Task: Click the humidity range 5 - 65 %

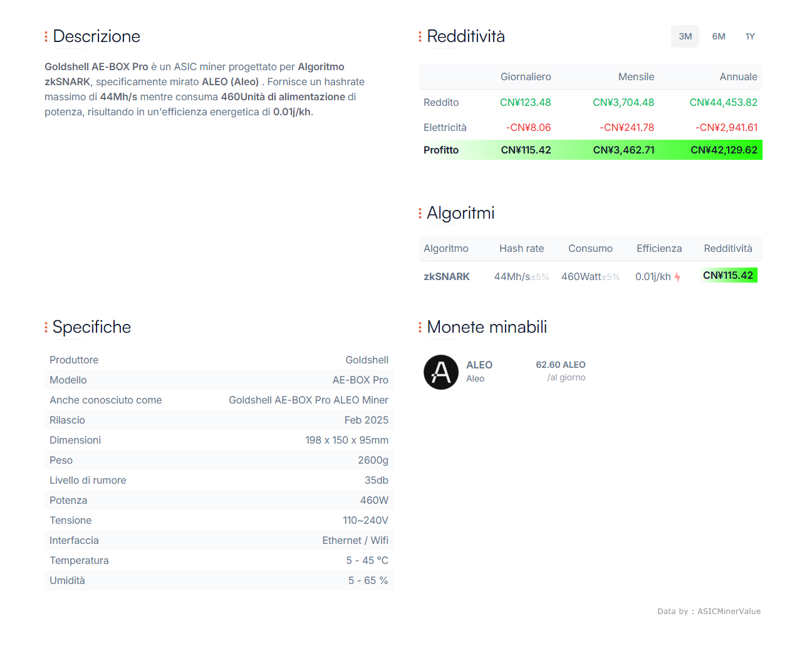Action: tap(368, 580)
